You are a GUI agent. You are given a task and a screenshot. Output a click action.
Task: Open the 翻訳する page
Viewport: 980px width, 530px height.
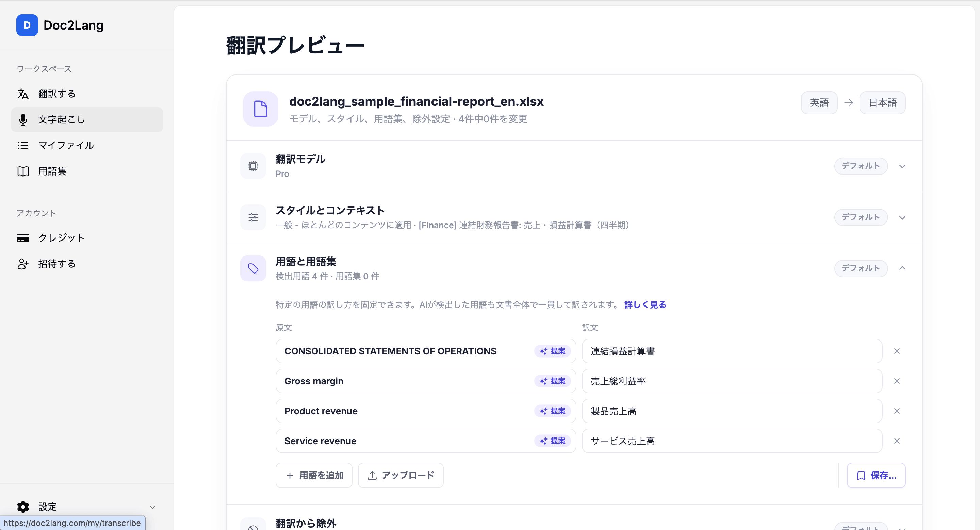[x=87, y=94]
